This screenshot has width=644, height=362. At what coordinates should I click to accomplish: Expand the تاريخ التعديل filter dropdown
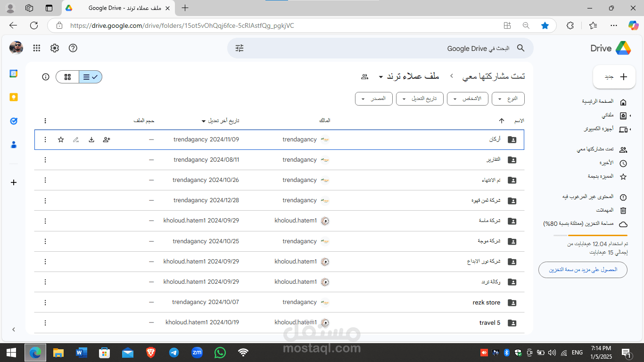tap(420, 99)
